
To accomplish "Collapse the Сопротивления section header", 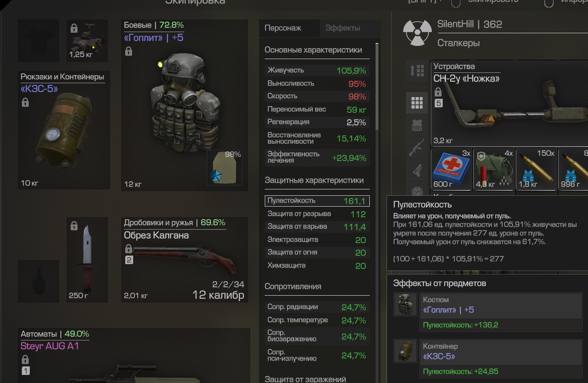I will pyautogui.click(x=293, y=287).
